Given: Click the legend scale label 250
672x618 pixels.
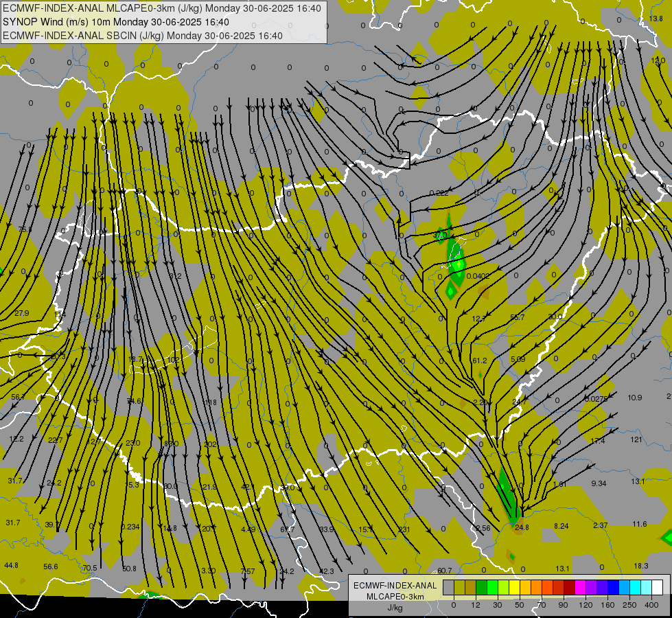Looking at the screenshot, I should coord(629,605).
